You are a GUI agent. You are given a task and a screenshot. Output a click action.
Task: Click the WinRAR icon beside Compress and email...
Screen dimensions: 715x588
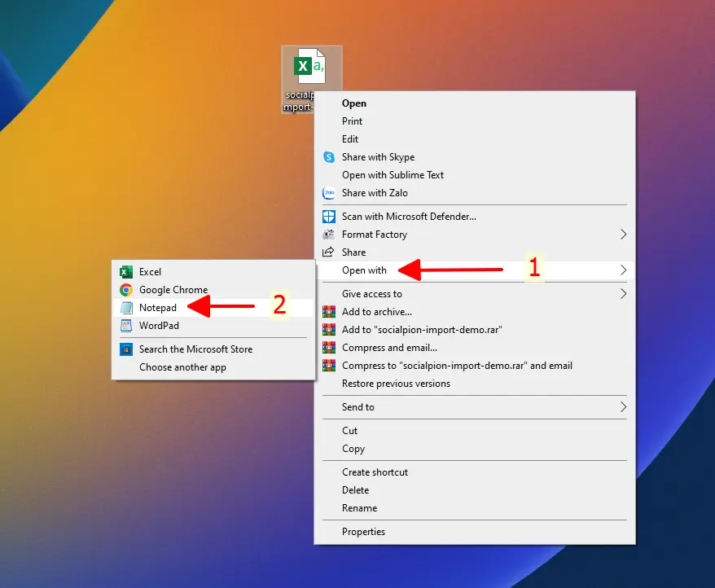329,348
